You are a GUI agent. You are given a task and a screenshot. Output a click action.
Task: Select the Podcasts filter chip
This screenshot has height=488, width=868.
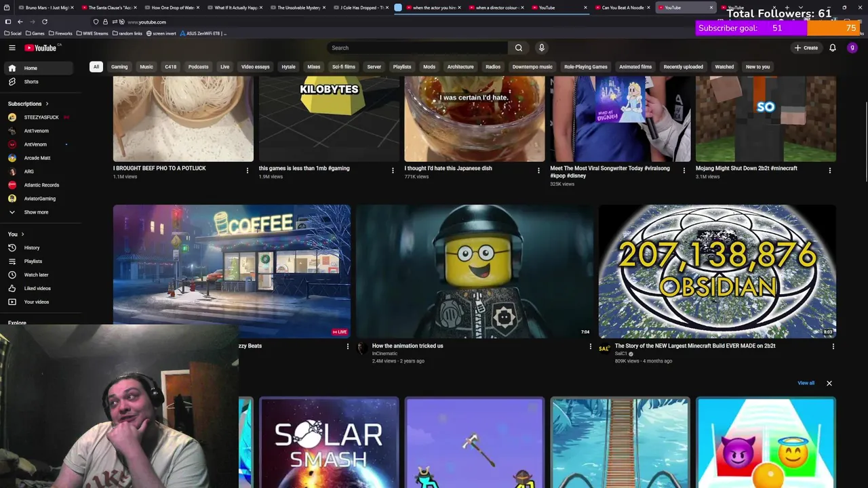(198, 66)
